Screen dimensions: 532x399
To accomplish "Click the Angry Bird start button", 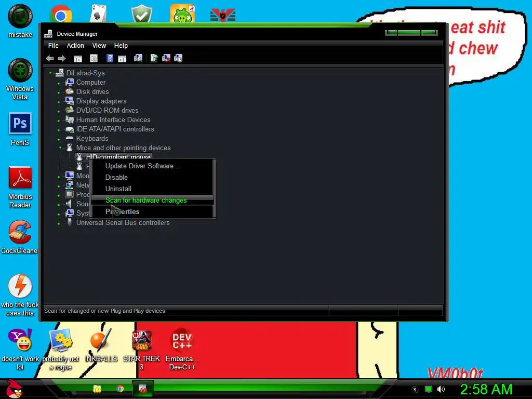I will click(x=14, y=389).
